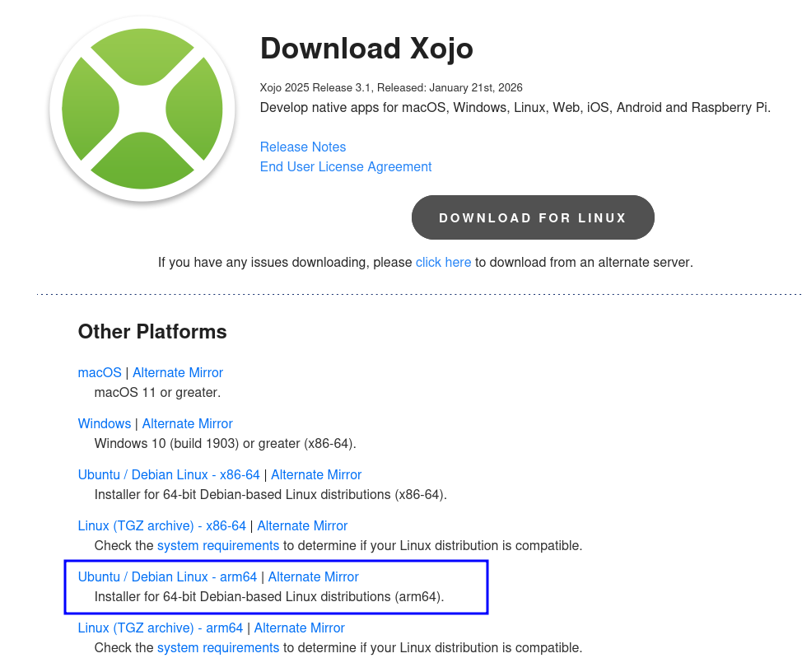Viewport: 802px width, 672px height.
Task: Use Alternate Mirror for Ubuntu / Debian arm64
Action: 314,576
